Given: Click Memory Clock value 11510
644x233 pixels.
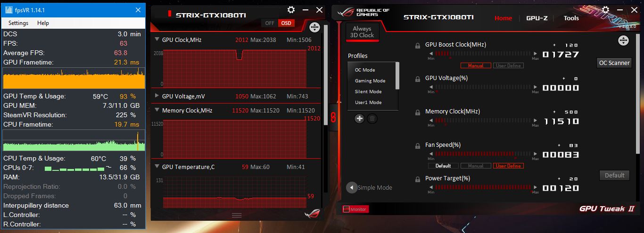Looking at the screenshot, I should click(x=561, y=121).
